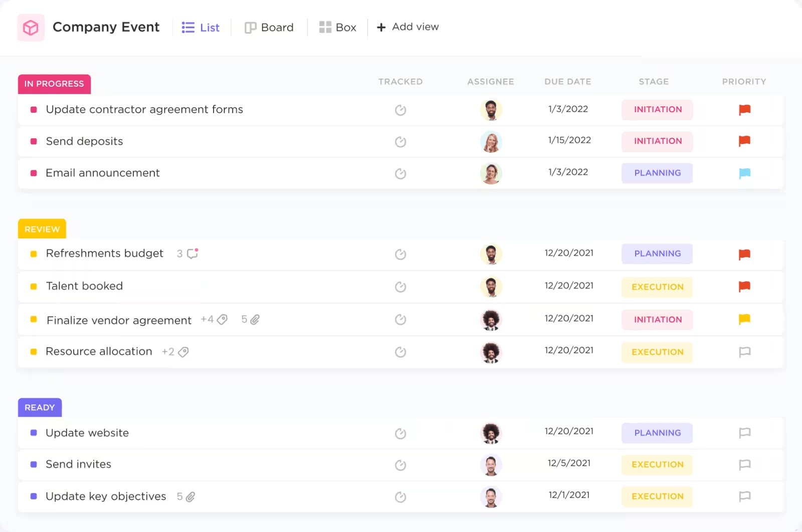
Task: Open the Send deposits task
Action: [84, 141]
